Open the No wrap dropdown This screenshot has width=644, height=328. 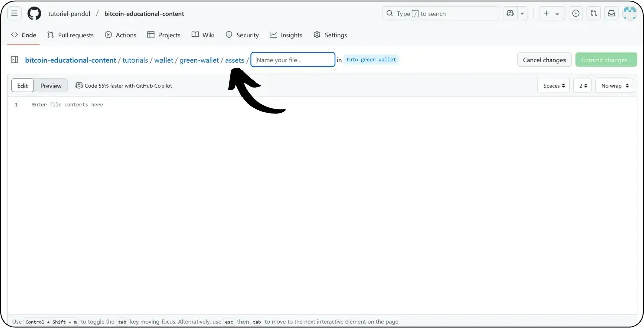click(x=613, y=85)
